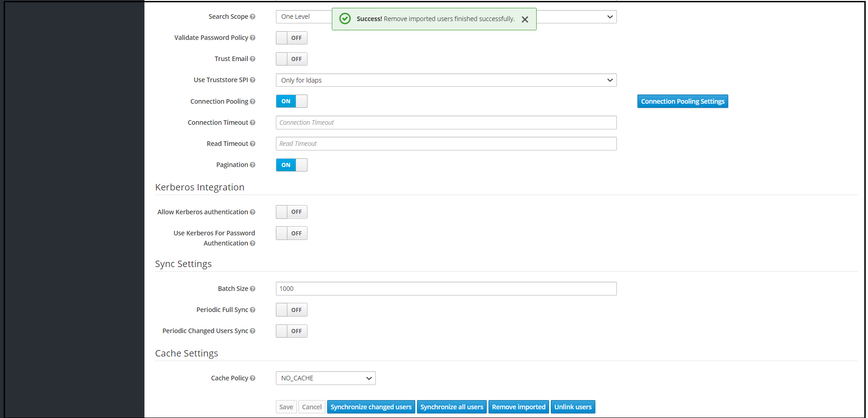The height and width of the screenshot is (418, 868).
Task: Click Unlink users button
Action: click(x=573, y=407)
